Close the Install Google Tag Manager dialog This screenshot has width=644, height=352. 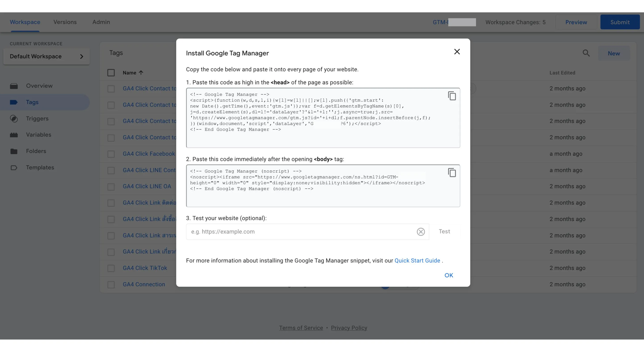pos(457,52)
